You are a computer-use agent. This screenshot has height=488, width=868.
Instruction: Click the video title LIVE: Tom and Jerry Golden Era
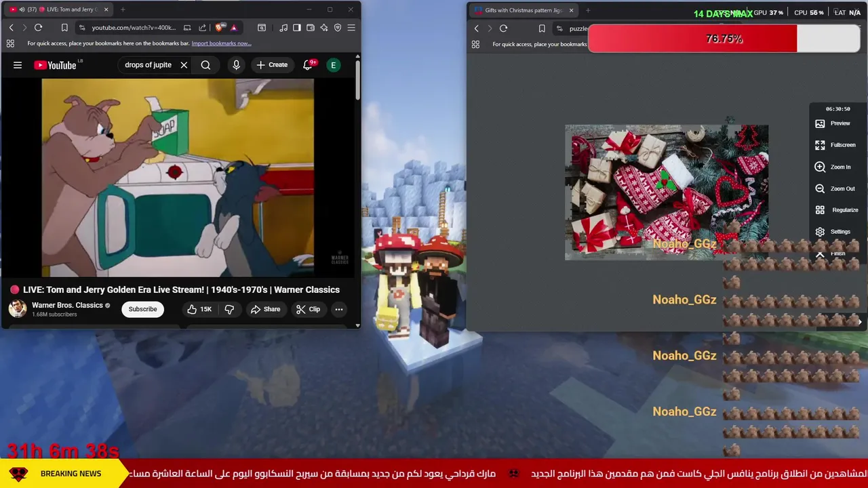[181, 289]
